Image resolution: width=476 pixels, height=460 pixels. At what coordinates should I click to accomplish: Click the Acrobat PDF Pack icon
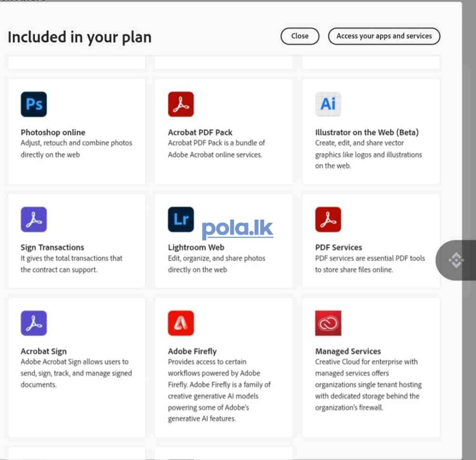(181, 104)
